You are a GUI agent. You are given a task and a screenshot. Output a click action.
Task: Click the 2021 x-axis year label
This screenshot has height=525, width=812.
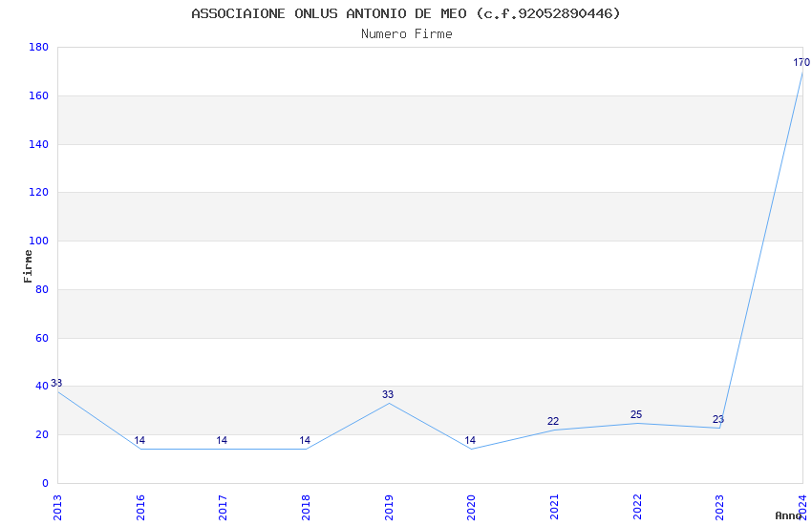(x=554, y=508)
